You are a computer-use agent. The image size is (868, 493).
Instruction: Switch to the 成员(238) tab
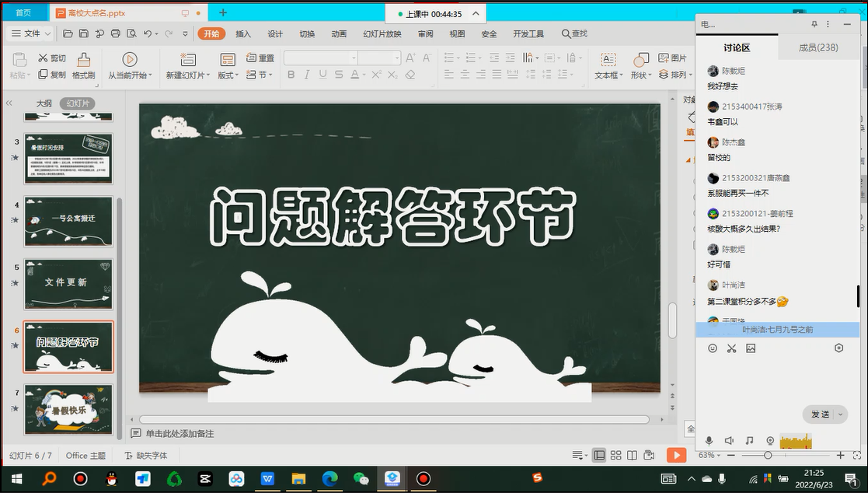[x=818, y=47]
